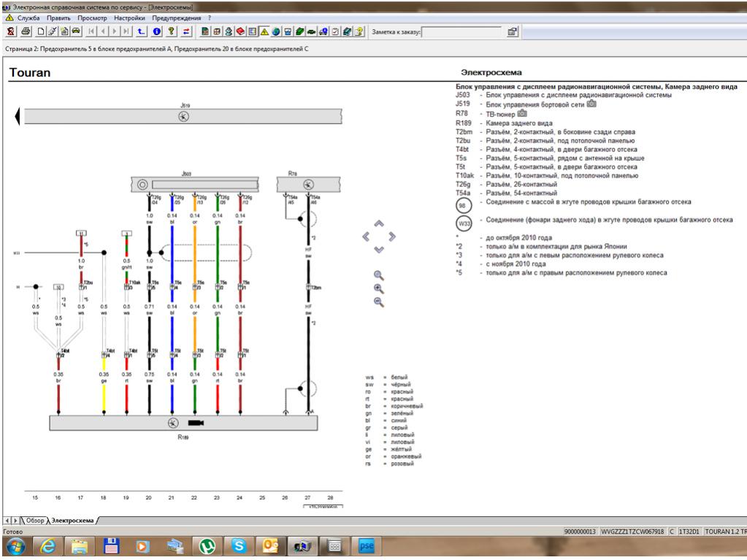Select the Электросхема tab
Viewport: 747px width, 560px height.
click(72, 521)
